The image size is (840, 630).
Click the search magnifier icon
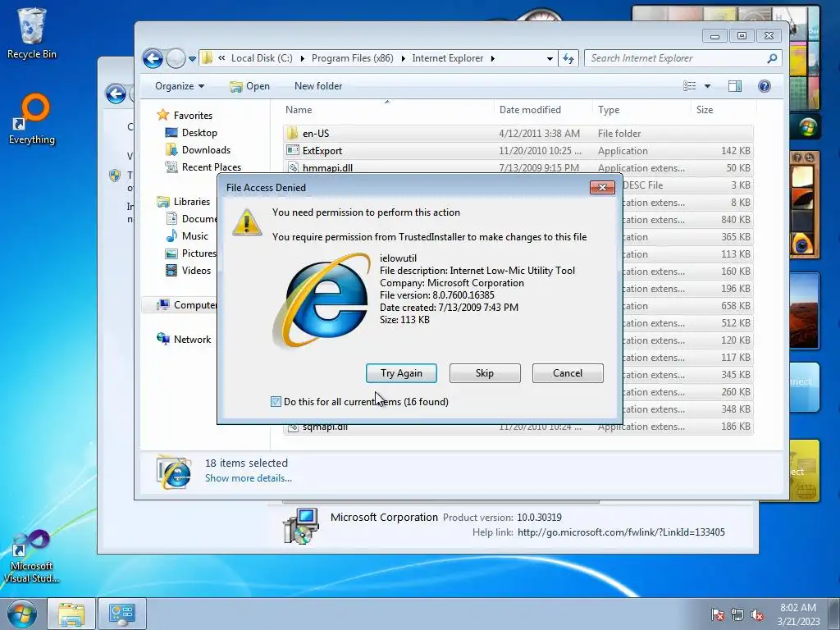pos(772,58)
